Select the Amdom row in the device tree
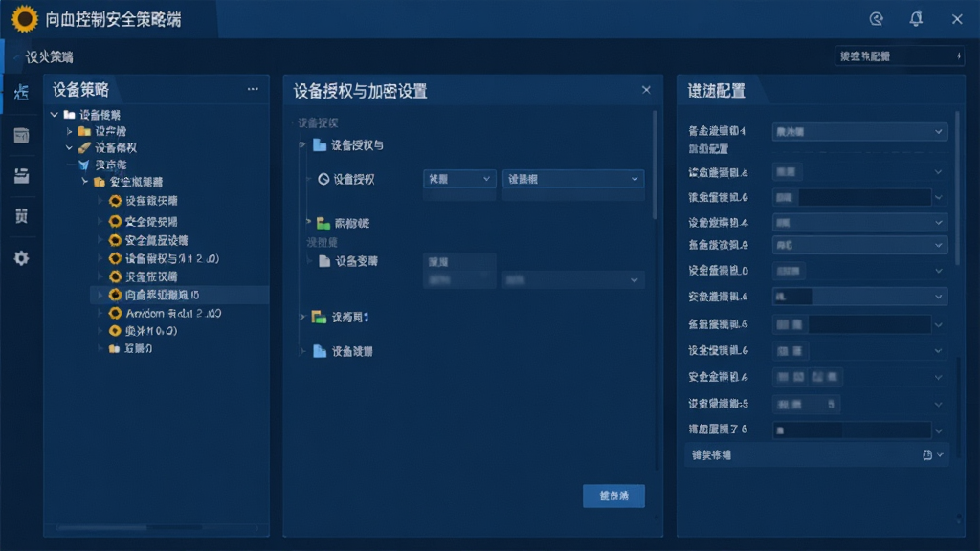 pyautogui.click(x=180, y=313)
